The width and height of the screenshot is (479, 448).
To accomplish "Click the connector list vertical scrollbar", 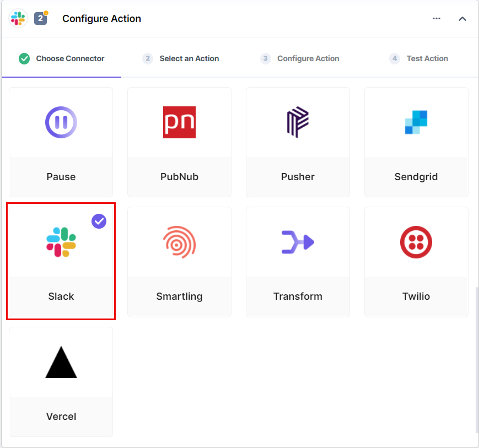I will pos(477,360).
